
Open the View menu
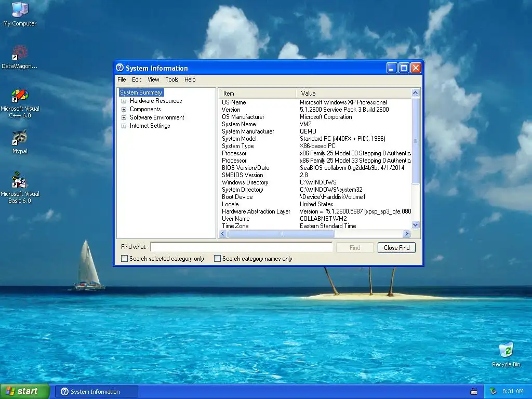pos(153,79)
